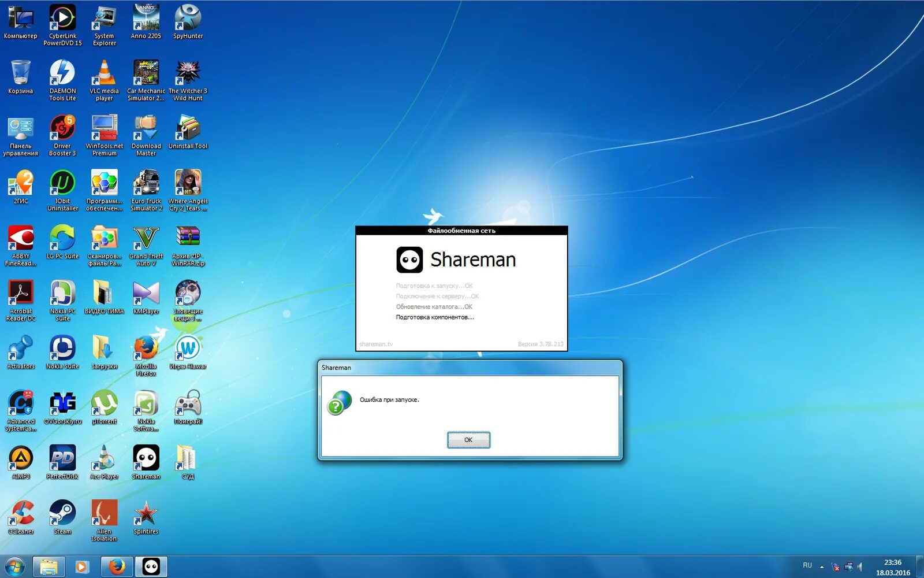This screenshot has height=578, width=924.
Task: Select The Witcher 3 Wild Hunt icon
Action: [188, 80]
